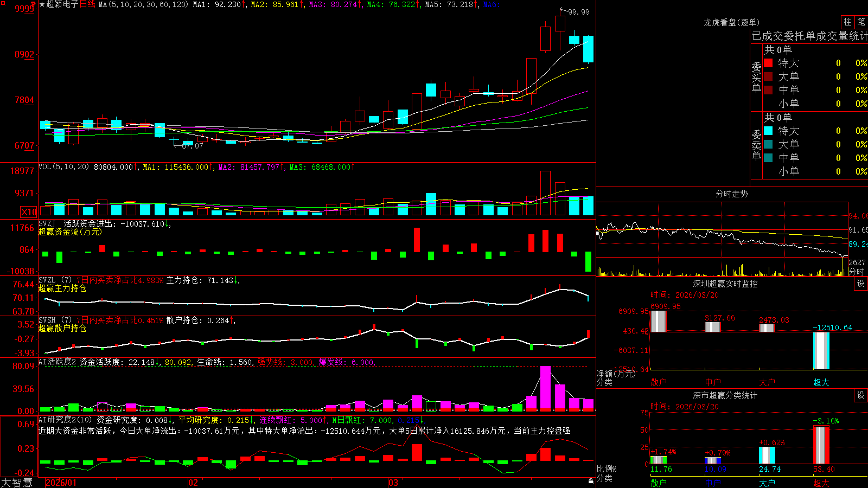Select the 2026/01 timeline marker
The image size is (868, 488).
click(61, 483)
